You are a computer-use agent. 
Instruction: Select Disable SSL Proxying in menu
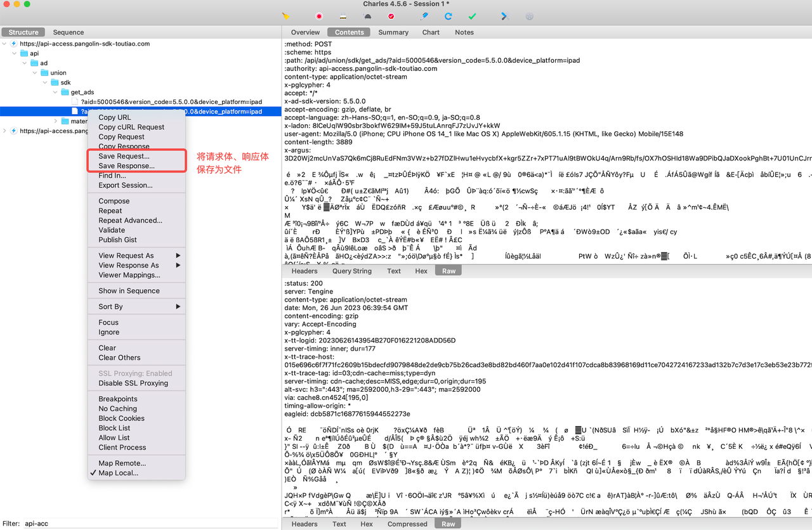pos(133,383)
